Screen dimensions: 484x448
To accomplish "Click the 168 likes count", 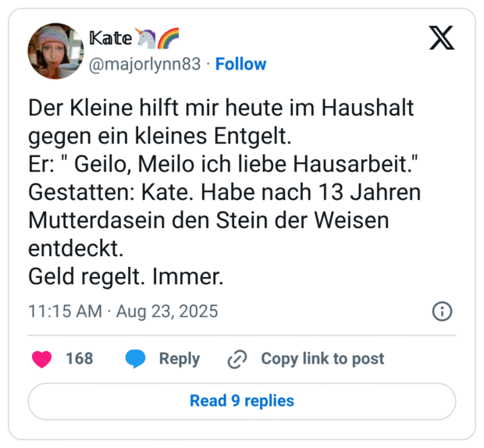I will click(79, 359).
